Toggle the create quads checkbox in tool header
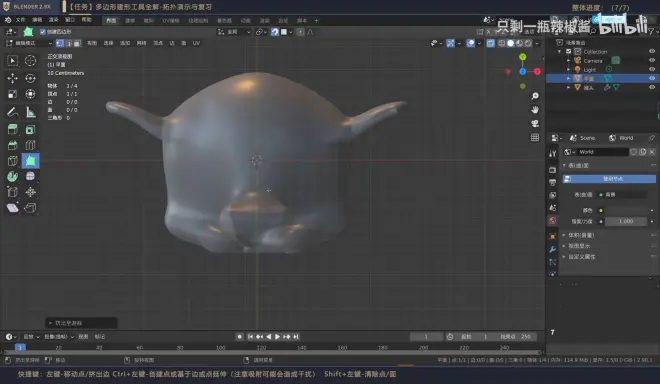This screenshot has height=384, width=660. (43, 32)
